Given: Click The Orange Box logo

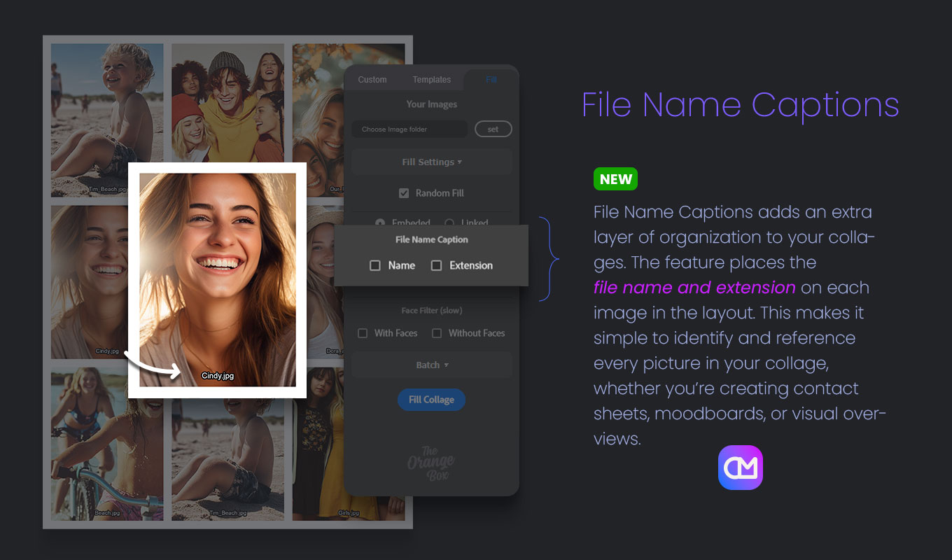Looking at the screenshot, I should [x=430, y=463].
